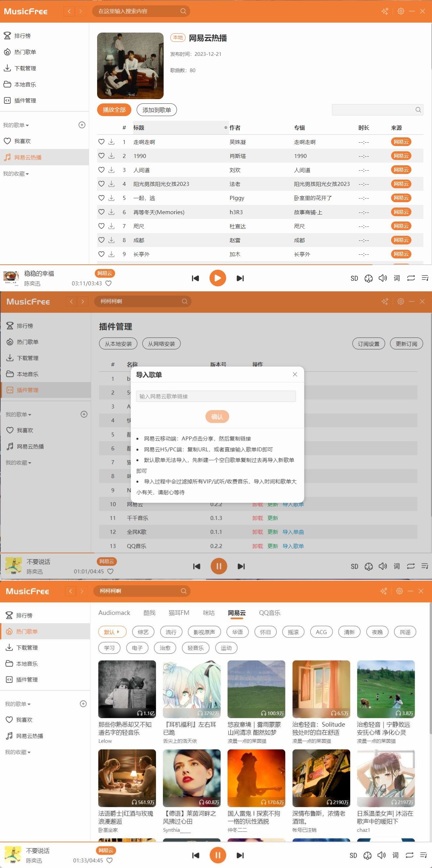The width and height of the screenshot is (432, 868).
Task: Click the plus icon to create a new playlist
Action: click(x=82, y=125)
